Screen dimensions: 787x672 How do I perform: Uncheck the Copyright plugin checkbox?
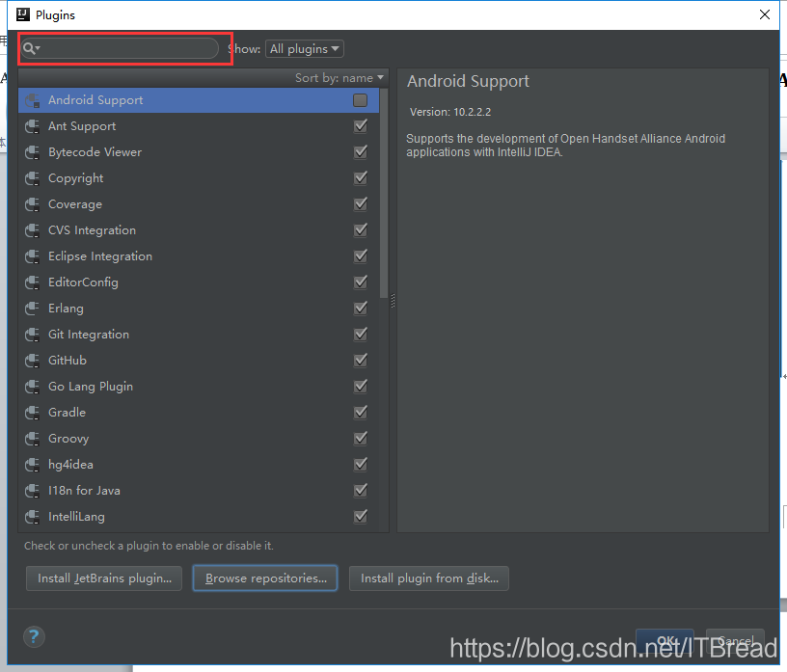tap(361, 178)
